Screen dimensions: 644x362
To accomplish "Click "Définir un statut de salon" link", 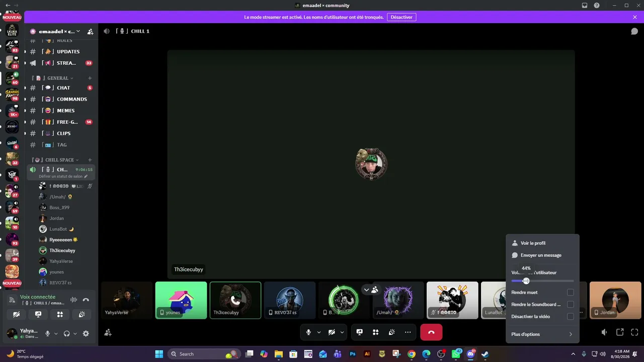I will 60,176.
